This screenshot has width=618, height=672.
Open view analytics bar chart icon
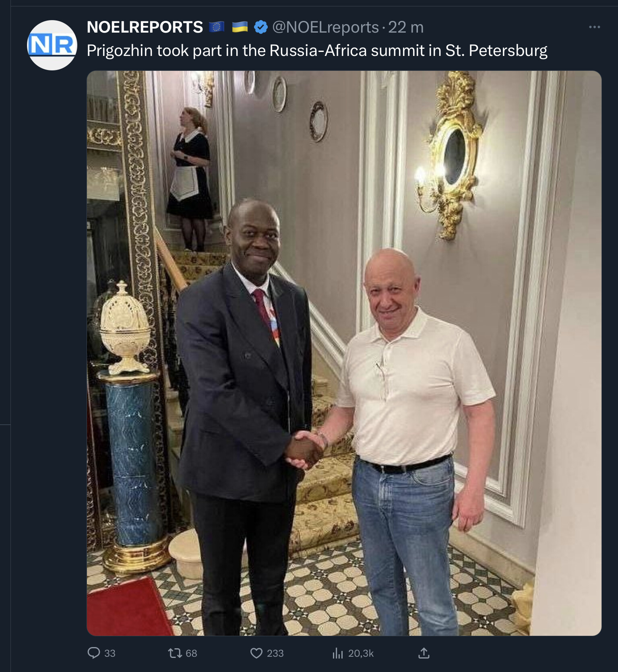click(337, 653)
